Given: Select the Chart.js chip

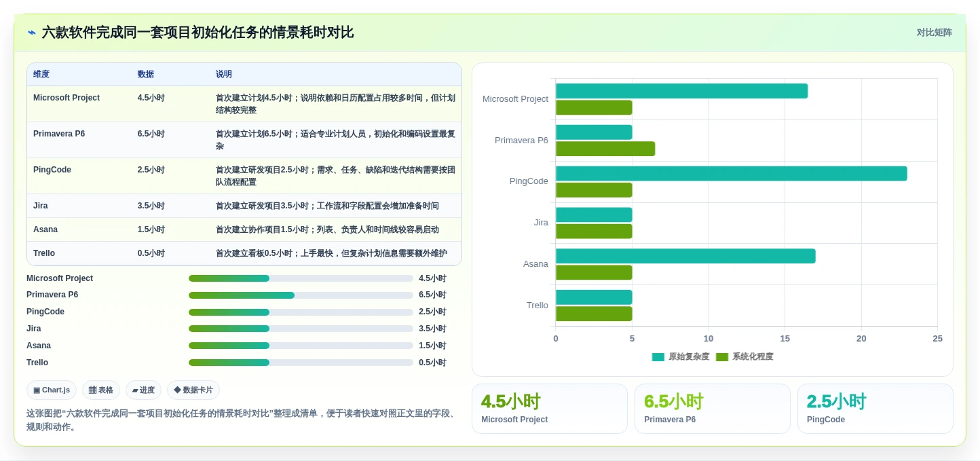Looking at the screenshot, I should coord(52,390).
